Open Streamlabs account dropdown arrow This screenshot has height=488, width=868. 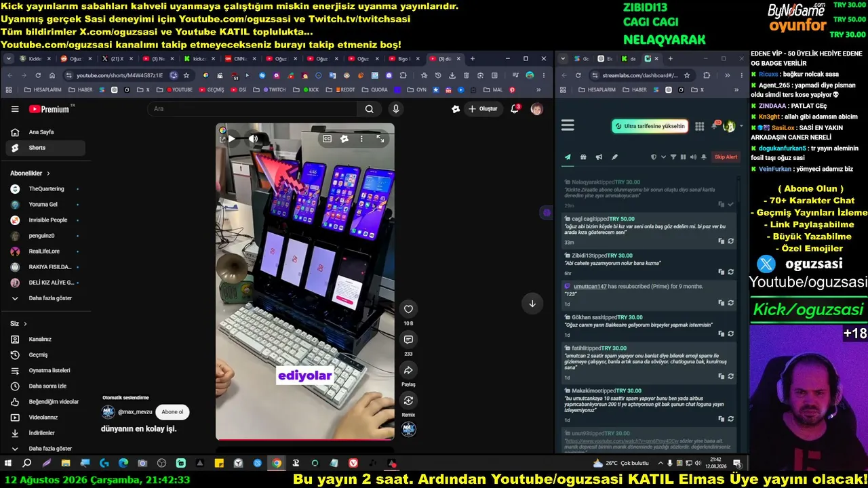(741, 126)
